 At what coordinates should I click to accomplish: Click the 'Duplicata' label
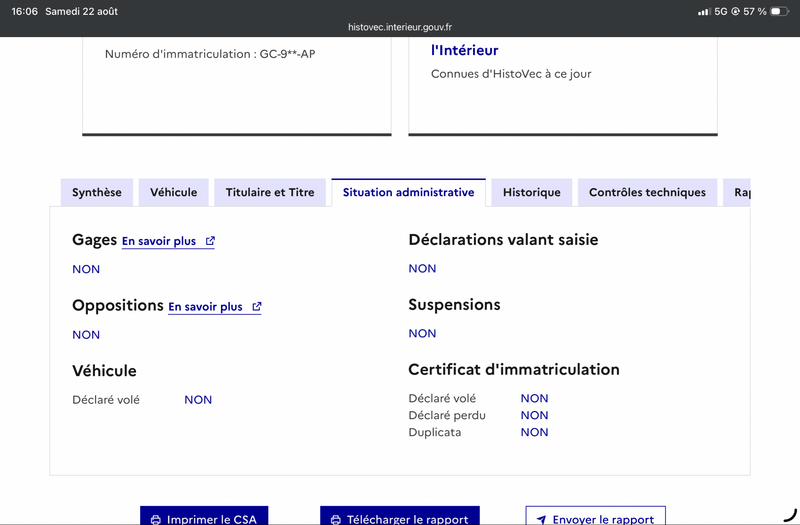pyautogui.click(x=435, y=432)
